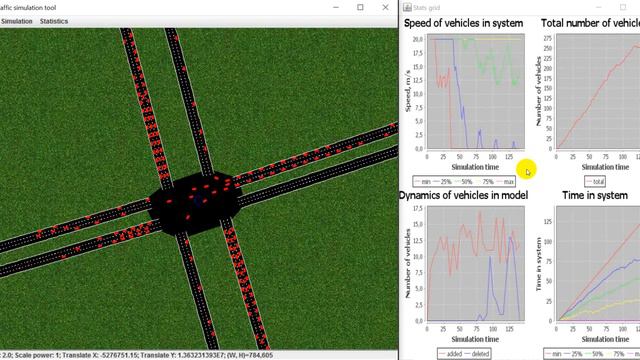Viewport: 640px width, 360px height.
Task: Click the Time in system chart
Action: 598,264
